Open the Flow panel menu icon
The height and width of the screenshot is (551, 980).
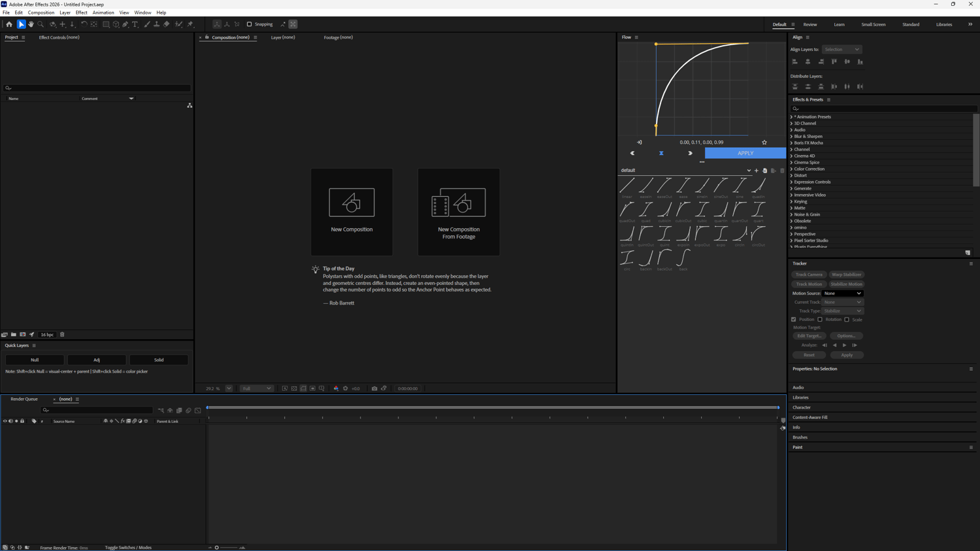coord(636,37)
